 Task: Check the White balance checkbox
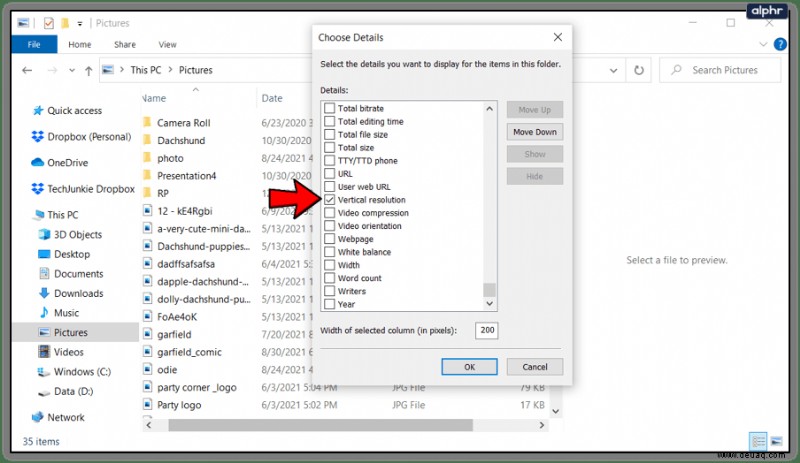click(x=330, y=252)
